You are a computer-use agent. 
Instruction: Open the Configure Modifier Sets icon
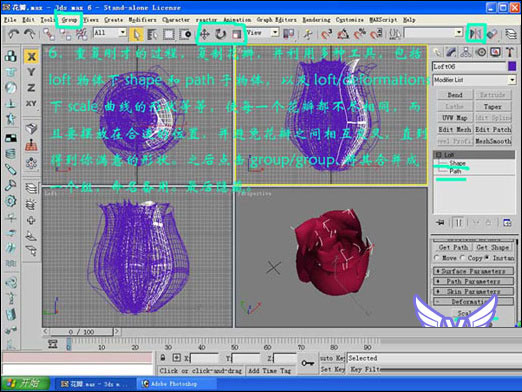(x=507, y=223)
